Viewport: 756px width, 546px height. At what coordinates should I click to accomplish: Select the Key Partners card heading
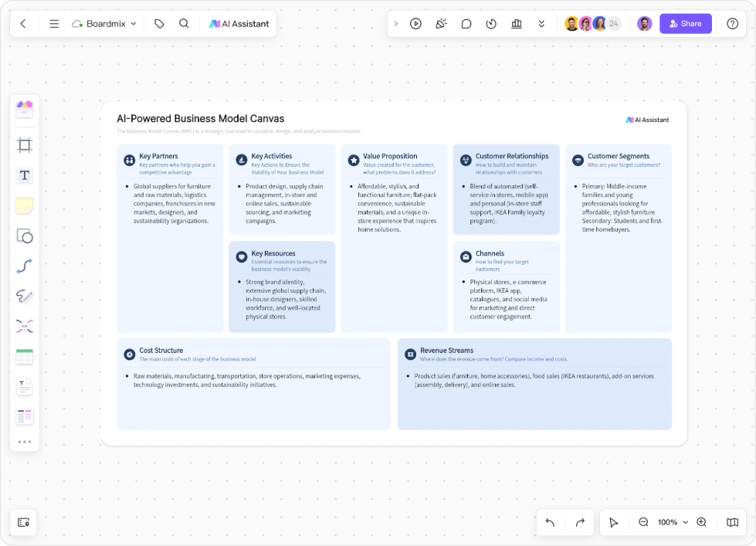coord(158,156)
